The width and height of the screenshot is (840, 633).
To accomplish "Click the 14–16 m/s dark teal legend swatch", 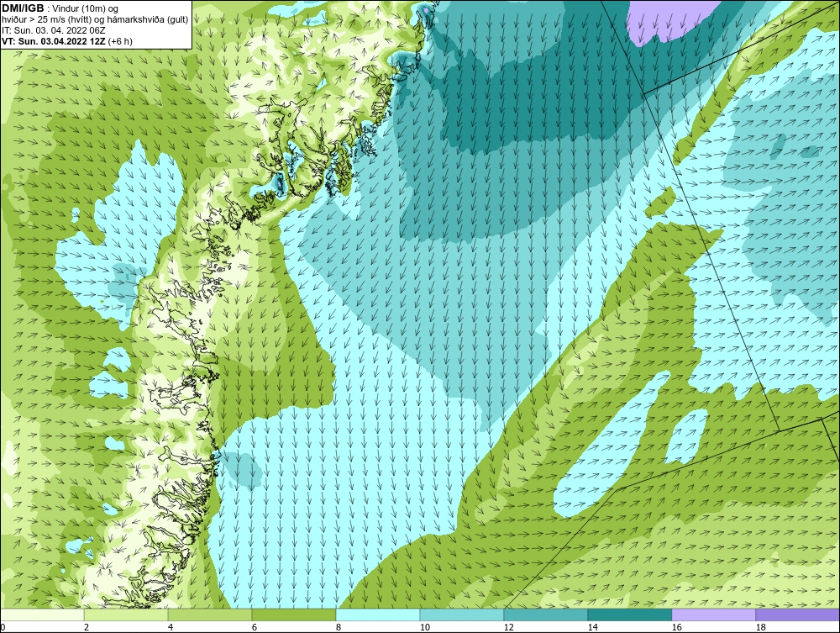I will pyautogui.click(x=630, y=615).
